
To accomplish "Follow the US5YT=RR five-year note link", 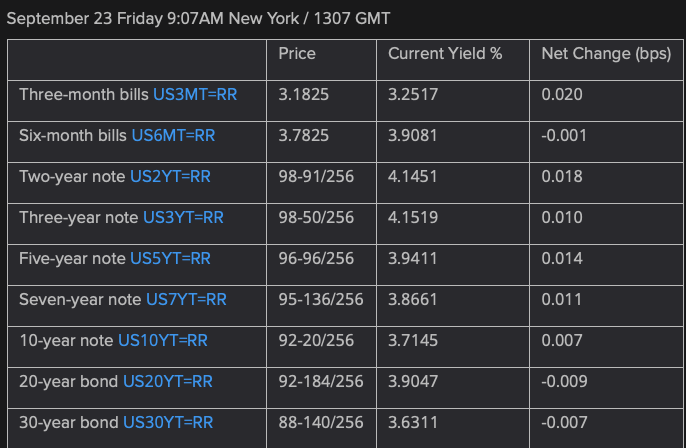I will pyautogui.click(x=170, y=258).
